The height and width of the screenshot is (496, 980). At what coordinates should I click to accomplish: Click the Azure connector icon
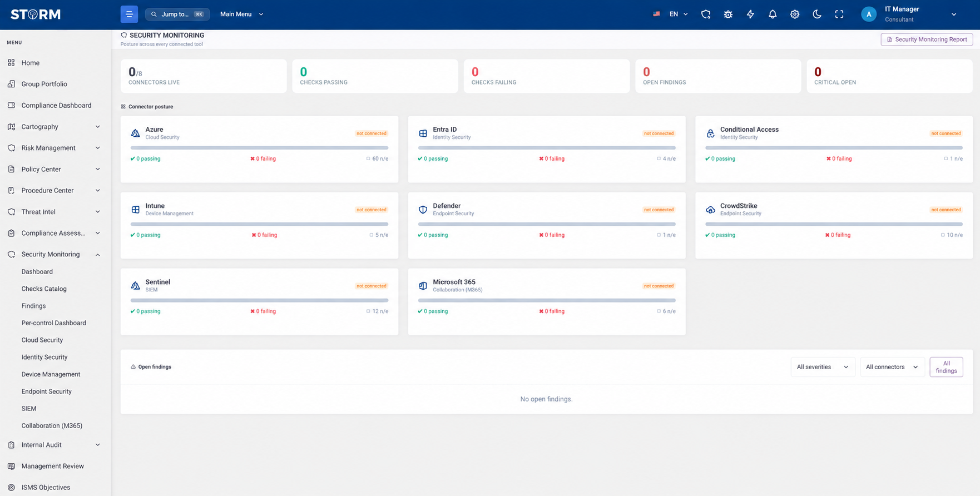(135, 133)
